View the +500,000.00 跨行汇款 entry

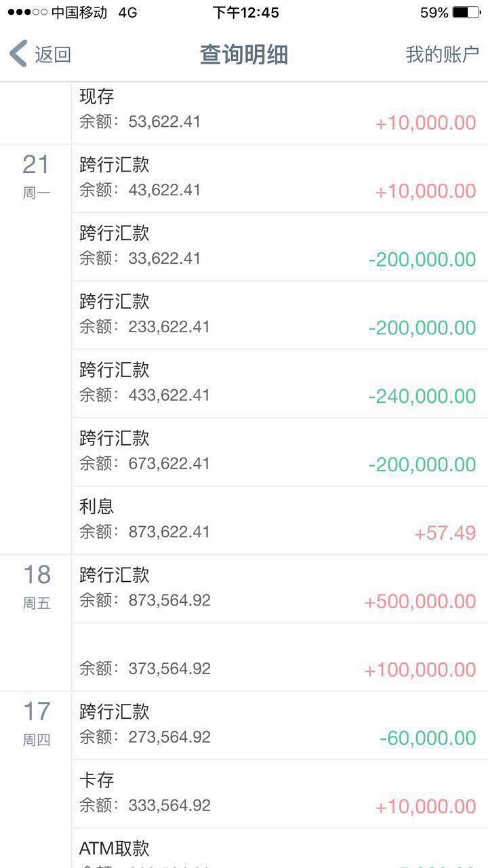[x=279, y=589]
